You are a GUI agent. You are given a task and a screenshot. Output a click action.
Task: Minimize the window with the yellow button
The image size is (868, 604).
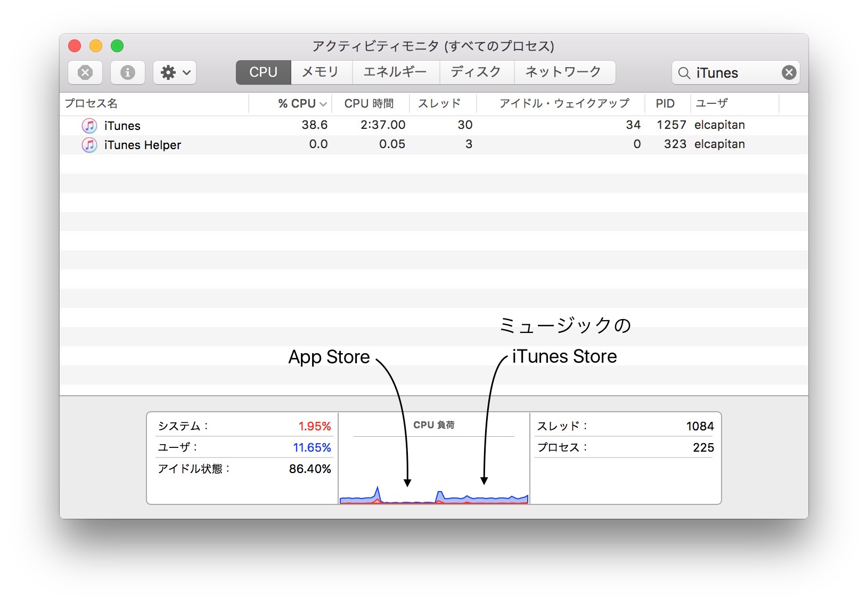96,46
